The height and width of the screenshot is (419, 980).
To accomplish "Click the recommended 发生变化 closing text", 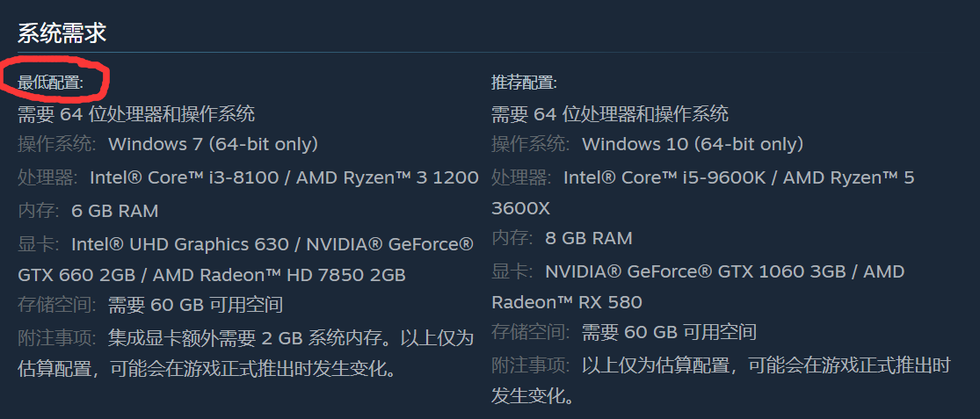I will point(532,395).
